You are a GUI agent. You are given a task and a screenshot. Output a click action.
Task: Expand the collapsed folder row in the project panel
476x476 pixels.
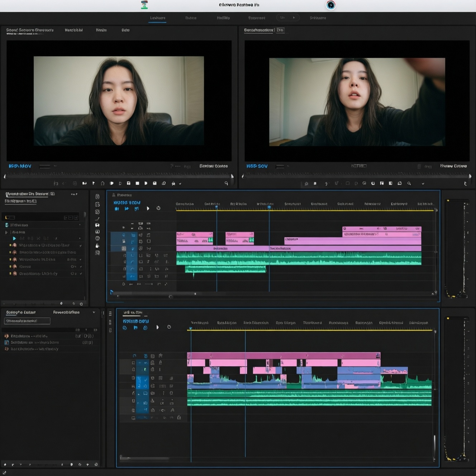tap(6, 232)
